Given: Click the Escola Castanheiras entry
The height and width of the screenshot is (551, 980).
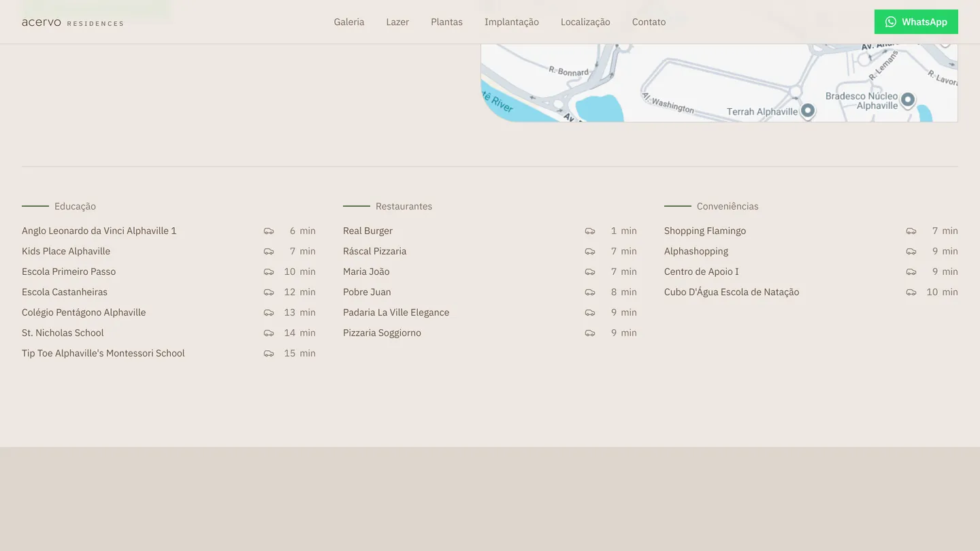Looking at the screenshot, I should (x=65, y=292).
